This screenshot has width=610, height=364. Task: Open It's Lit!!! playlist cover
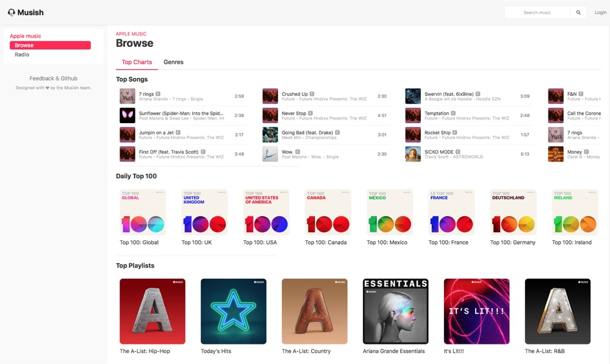(476, 311)
